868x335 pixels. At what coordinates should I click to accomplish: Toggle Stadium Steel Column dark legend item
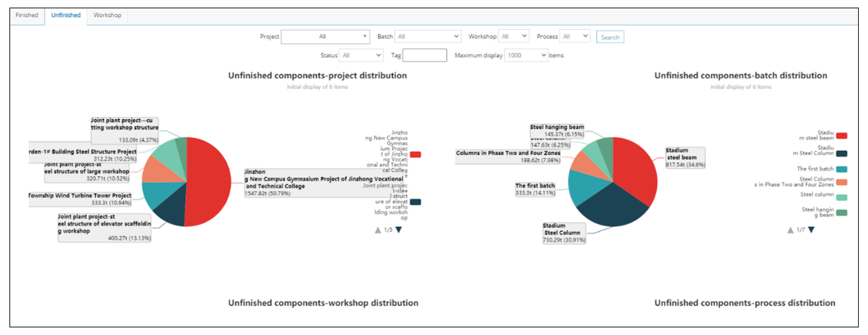[x=842, y=154]
